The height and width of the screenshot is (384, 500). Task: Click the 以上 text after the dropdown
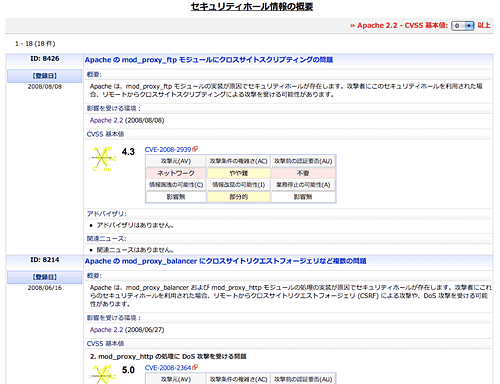click(x=484, y=26)
